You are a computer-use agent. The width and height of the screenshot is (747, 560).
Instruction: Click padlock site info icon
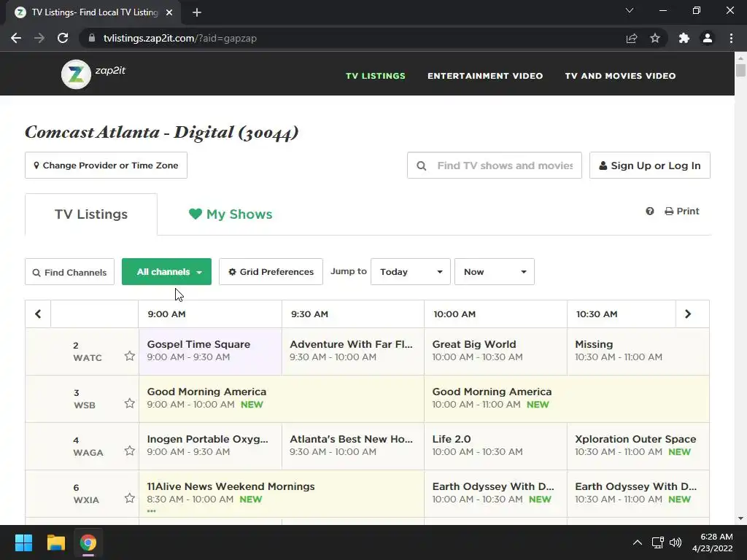(92, 38)
